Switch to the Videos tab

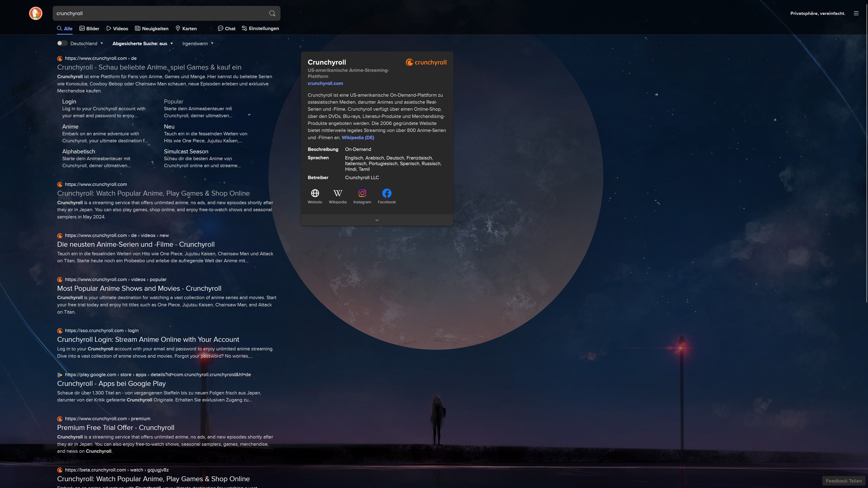pos(117,29)
